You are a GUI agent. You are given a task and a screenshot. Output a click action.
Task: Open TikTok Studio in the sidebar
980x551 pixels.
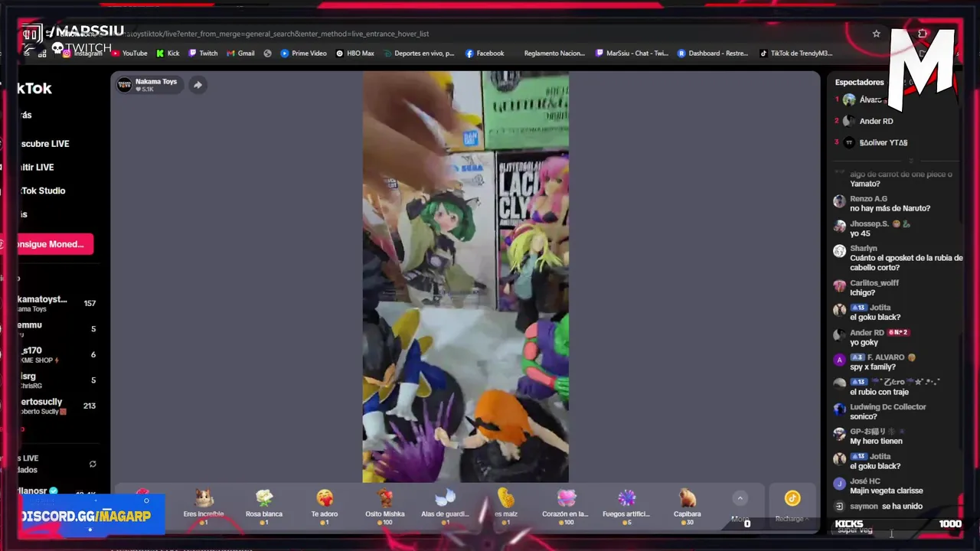42,191
